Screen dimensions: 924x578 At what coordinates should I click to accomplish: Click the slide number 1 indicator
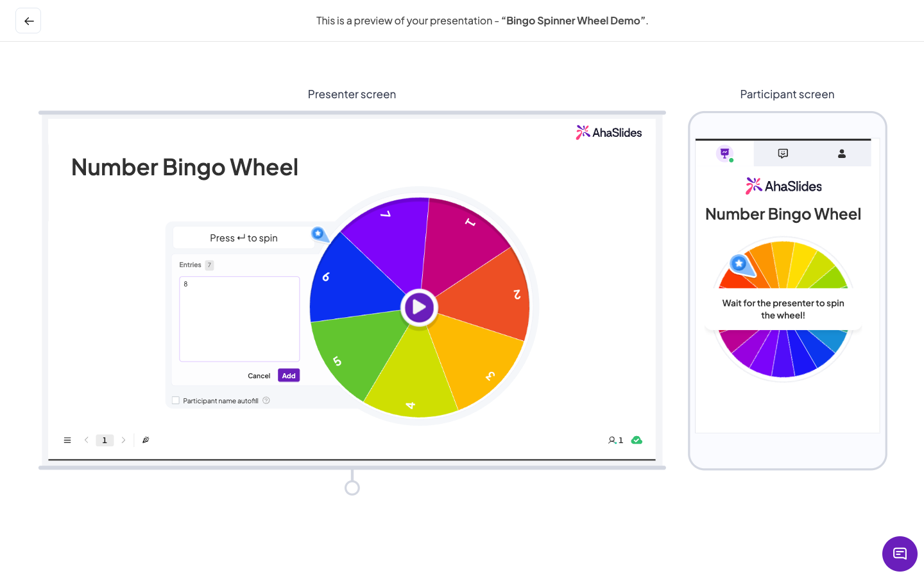(x=105, y=440)
